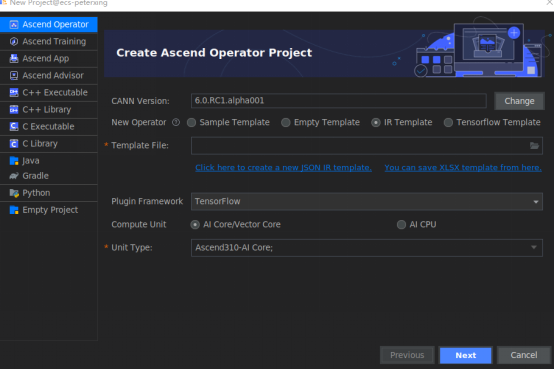554x370 pixels.
Task: Click the Ascend App icon
Action: (x=14, y=58)
